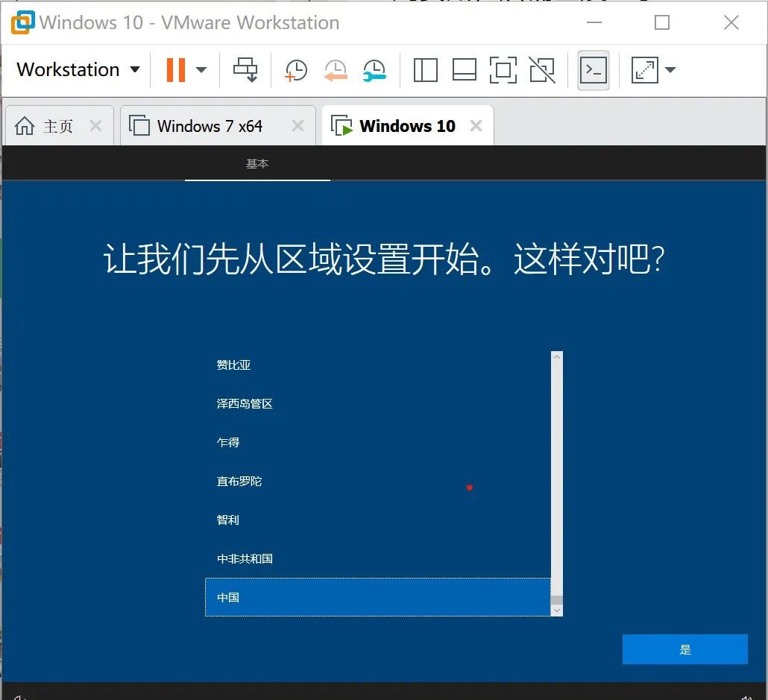Send Ctrl+Alt+Del to the virtual machine
This screenshot has width=768, height=700.
click(x=245, y=69)
